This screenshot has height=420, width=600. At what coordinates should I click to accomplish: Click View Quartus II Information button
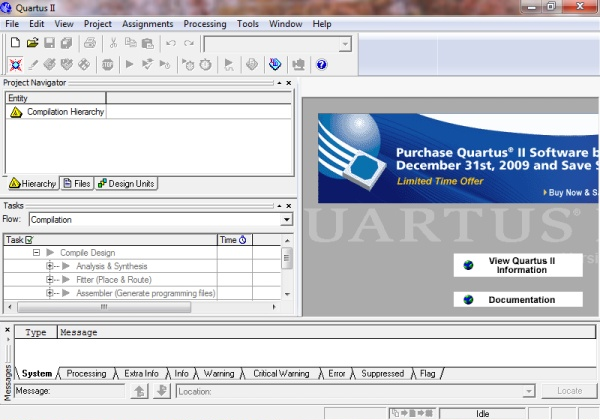pyautogui.click(x=518, y=265)
